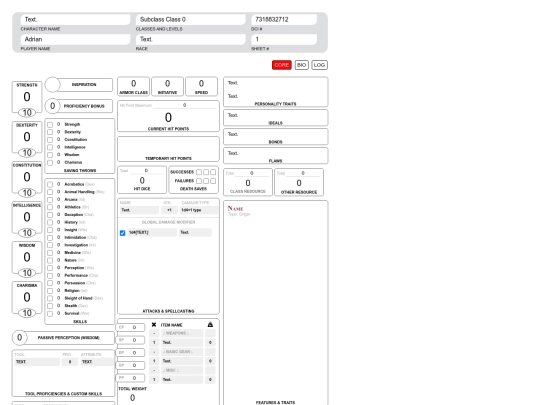The height and width of the screenshot is (405, 540).
Task: Click the equipped X icon above item list
Action: coord(154,325)
